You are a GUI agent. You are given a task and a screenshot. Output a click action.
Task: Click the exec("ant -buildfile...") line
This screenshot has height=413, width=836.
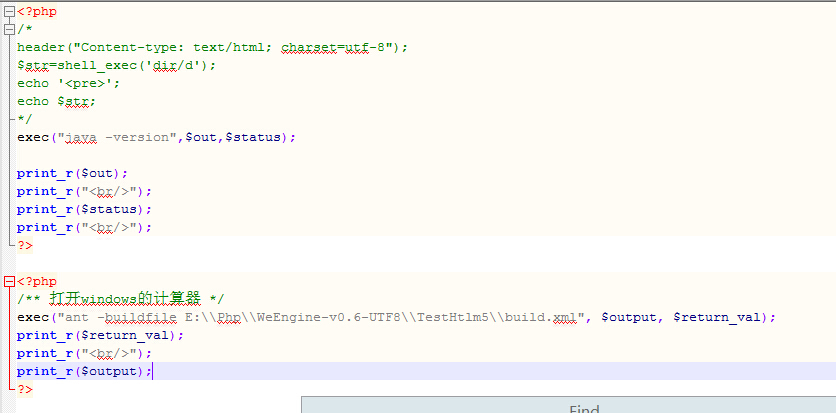[396, 318]
